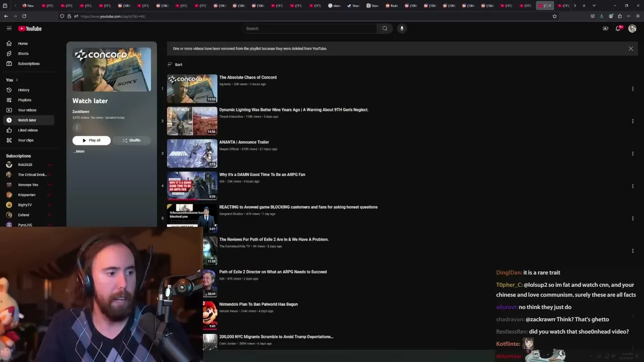Open Reviews For Path of Exile 2 video
This screenshot has height=362, width=644.
coord(274,239)
